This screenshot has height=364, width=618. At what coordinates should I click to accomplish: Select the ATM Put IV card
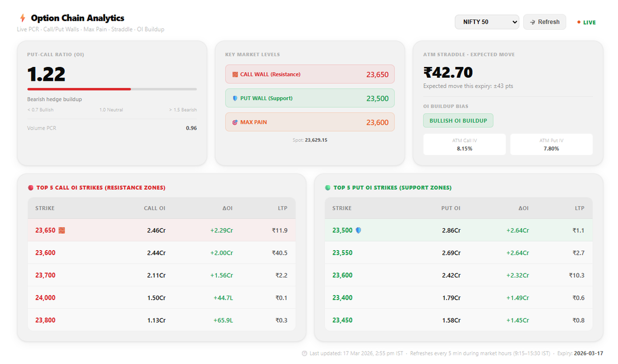551,144
